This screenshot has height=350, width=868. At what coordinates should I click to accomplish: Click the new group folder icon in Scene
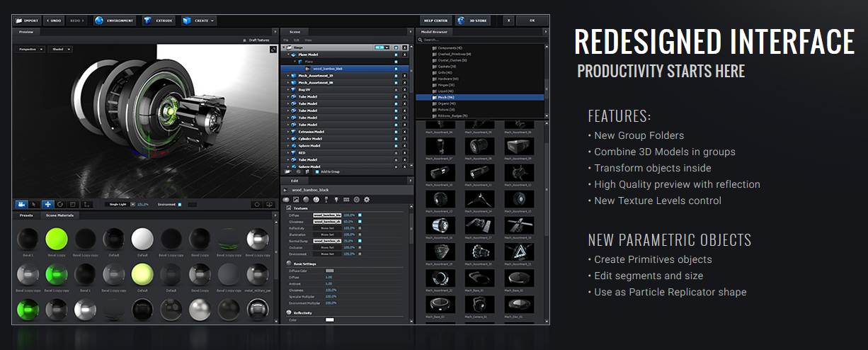click(x=287, y=171)
